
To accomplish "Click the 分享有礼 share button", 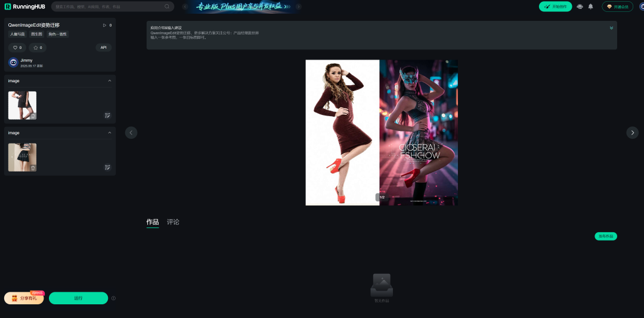I will [24, 298].
